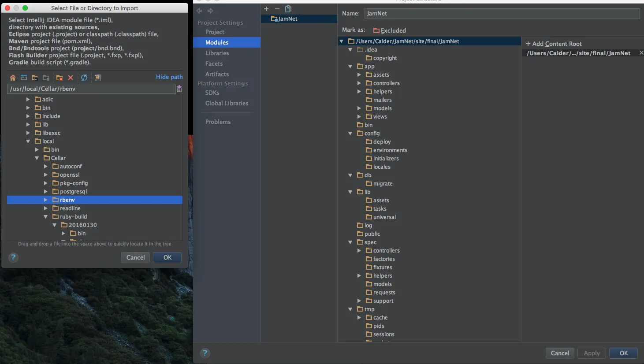This screenshot has width=644, height=364.
Task: Click Add Content Root
Action: [554, 44]
